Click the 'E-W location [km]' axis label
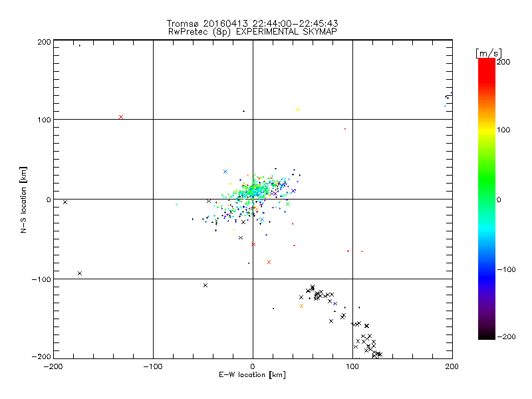This screenshot has width=532, height=399. [x=252, y=374]
